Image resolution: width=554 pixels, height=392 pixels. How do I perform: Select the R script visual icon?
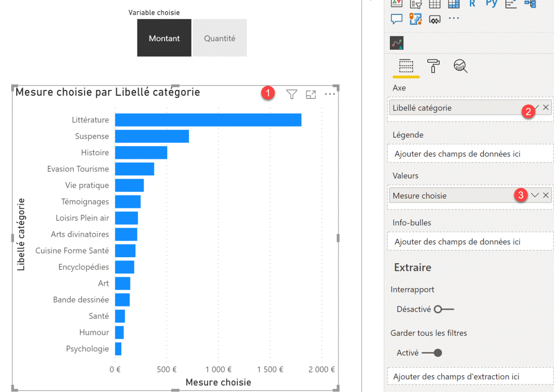(x=472, y=4)
